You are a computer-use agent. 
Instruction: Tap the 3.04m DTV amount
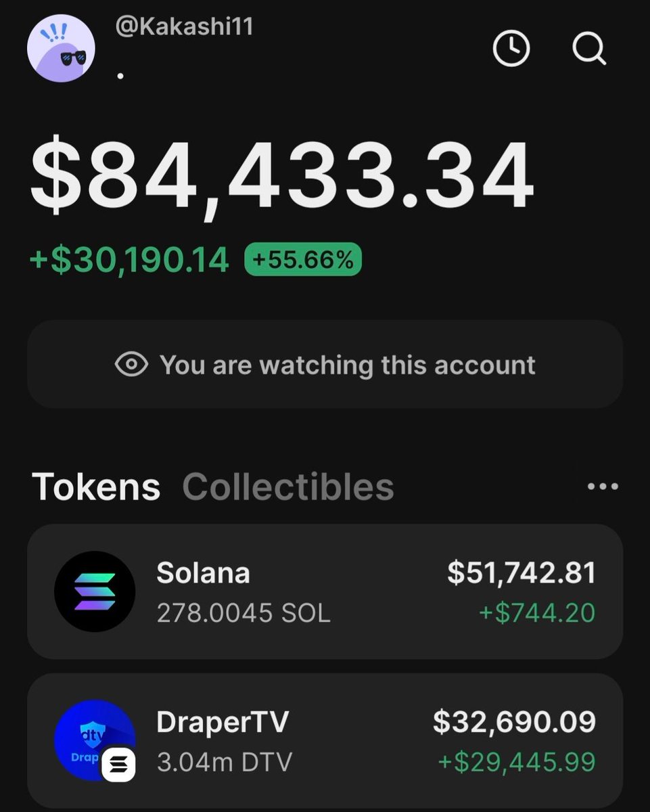click(225, 762)
